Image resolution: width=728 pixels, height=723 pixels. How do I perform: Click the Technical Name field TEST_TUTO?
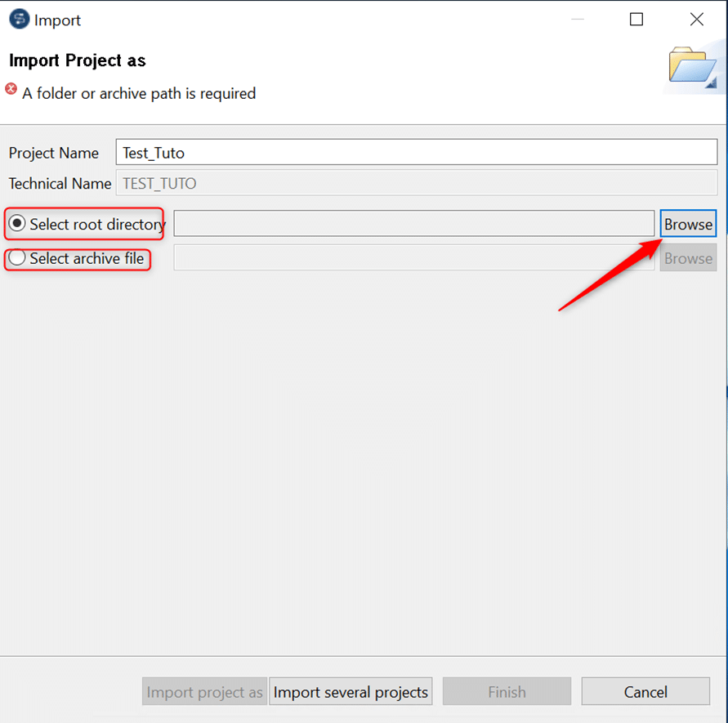click(417, 183)
